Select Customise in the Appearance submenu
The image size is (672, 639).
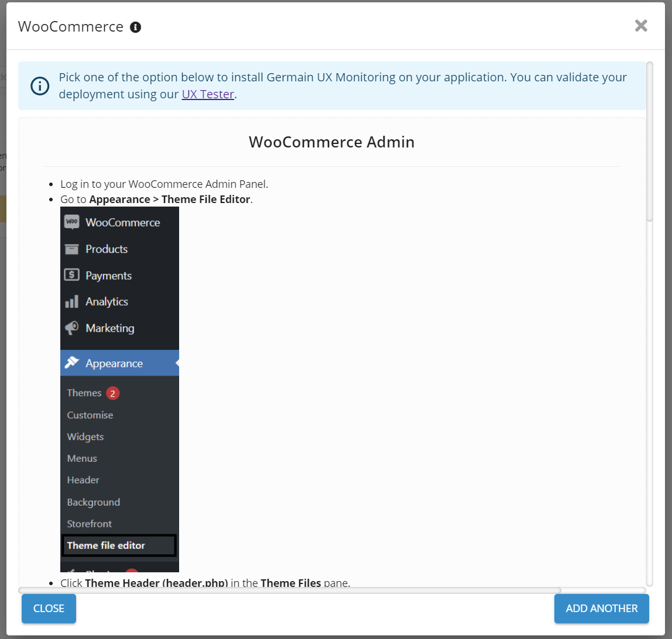pos(90,415)
